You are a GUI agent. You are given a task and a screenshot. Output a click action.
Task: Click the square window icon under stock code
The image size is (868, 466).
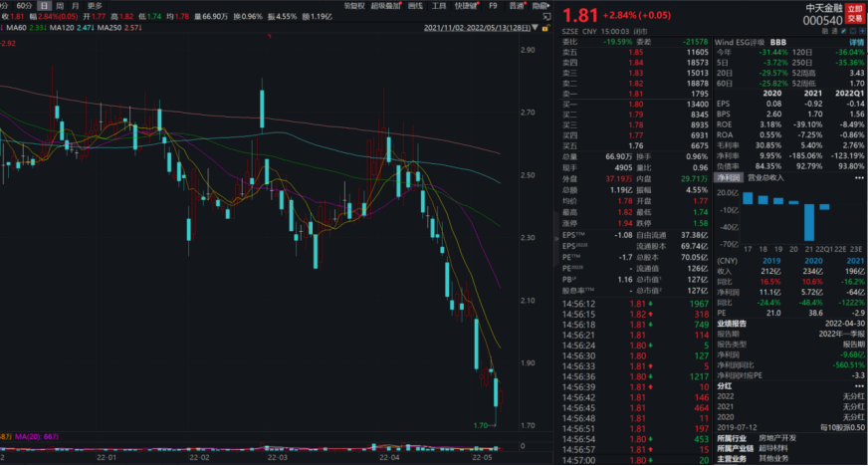click(853, 32)
